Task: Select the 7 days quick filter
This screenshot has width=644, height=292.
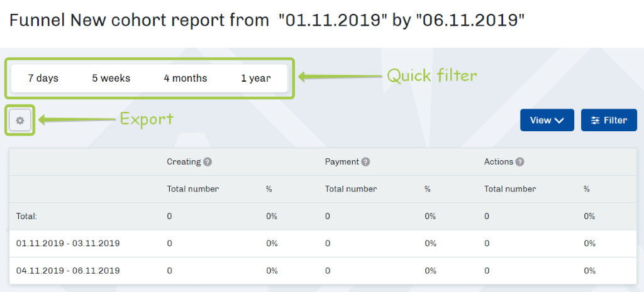Action: click(43, 78)
